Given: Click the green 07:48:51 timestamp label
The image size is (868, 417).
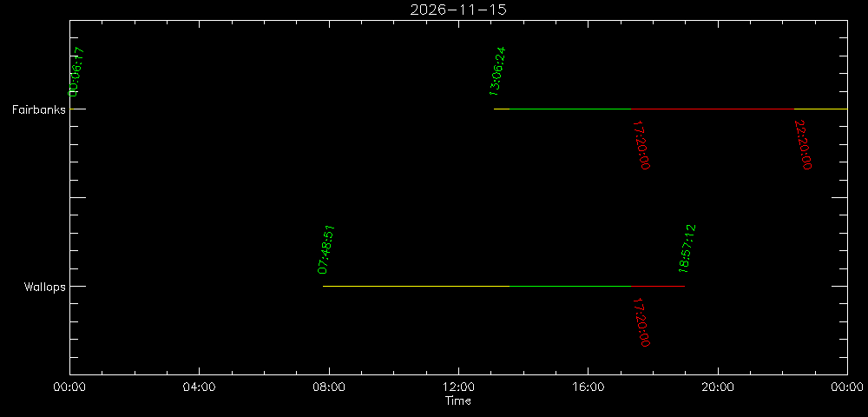Looking at the screenshot, I should click(327, 249).
